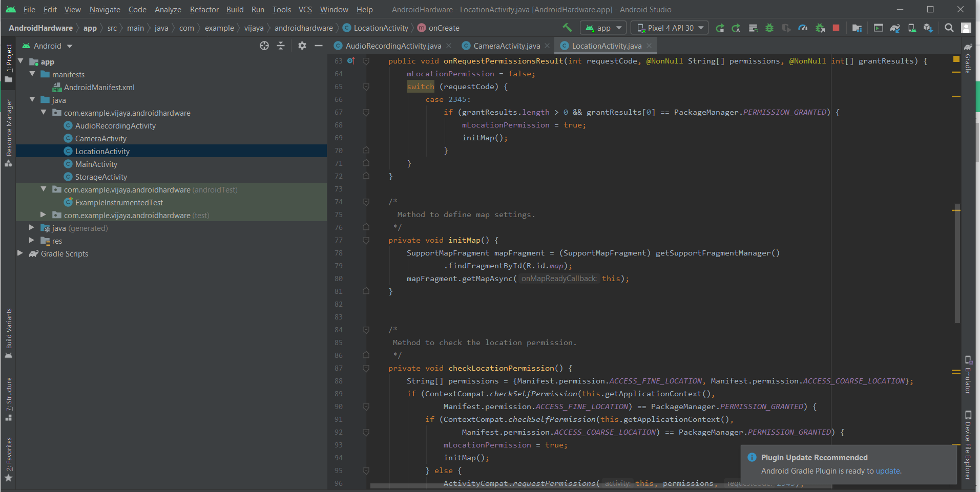Open the Android project view dropdown

[47, 46]
